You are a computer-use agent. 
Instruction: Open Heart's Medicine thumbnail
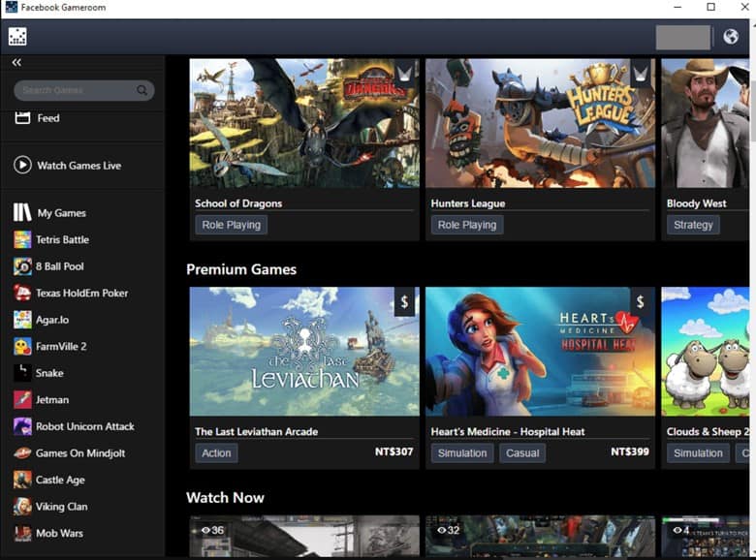click(540, 352)
